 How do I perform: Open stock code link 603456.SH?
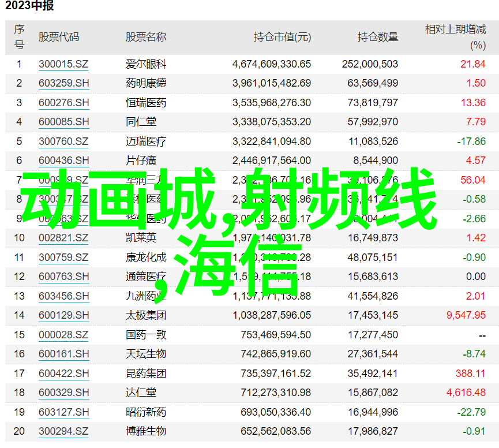click(x=63, y=296)
